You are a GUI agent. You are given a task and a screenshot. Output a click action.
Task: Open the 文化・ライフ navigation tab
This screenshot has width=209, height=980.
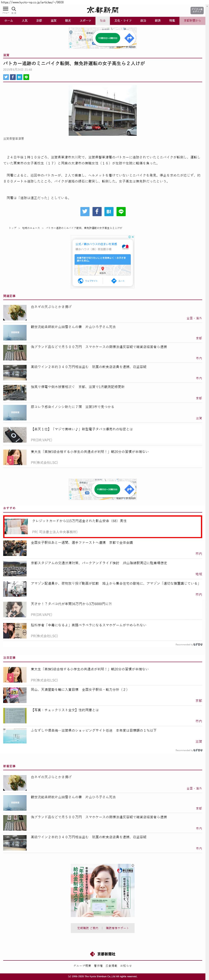click(123, 21)
